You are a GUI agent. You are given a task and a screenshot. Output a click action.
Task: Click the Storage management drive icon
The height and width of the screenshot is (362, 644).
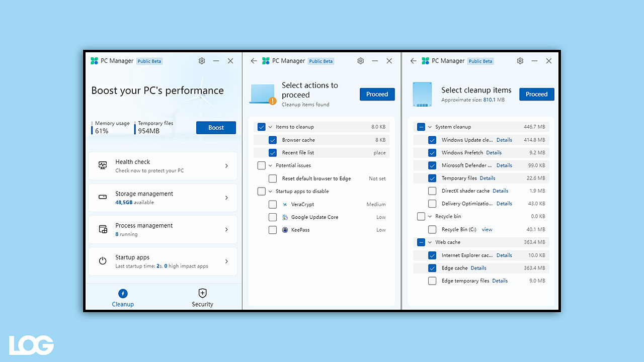[103, 197]
